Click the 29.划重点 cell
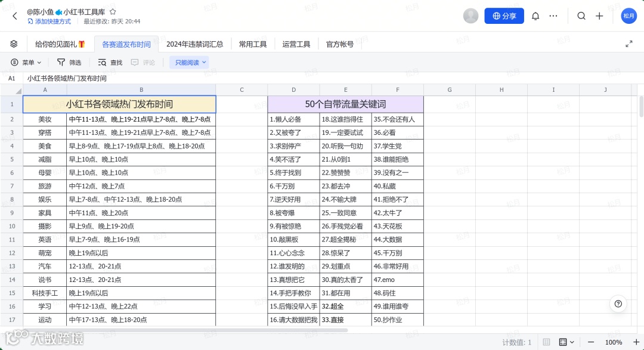This screenshot has height=350, width=644. pos(345,266)
